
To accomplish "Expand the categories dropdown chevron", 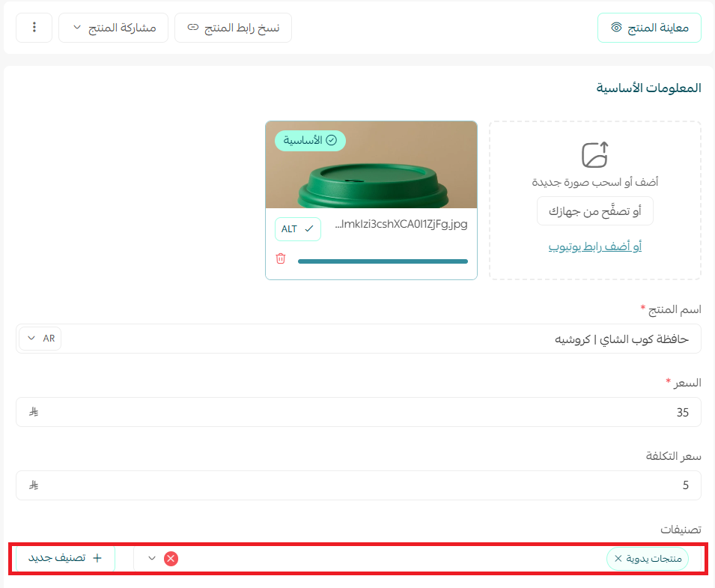I will pos(152,558).
